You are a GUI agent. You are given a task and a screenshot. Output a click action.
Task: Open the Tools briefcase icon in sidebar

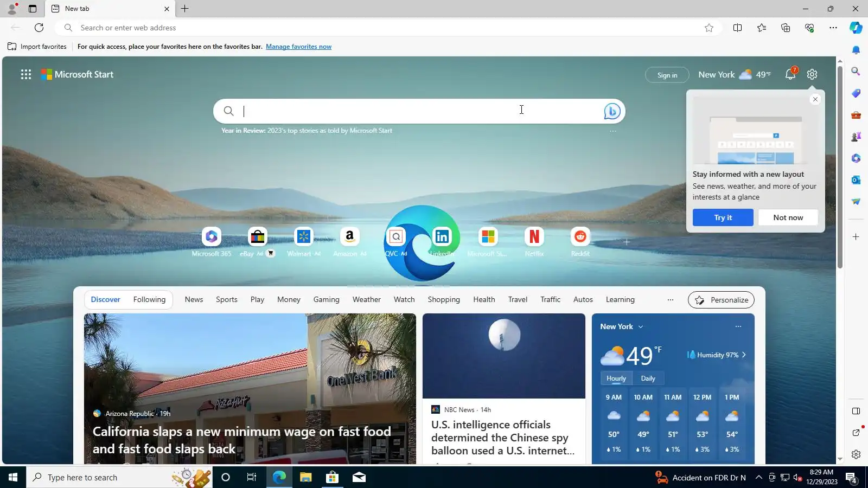point(856,115)
